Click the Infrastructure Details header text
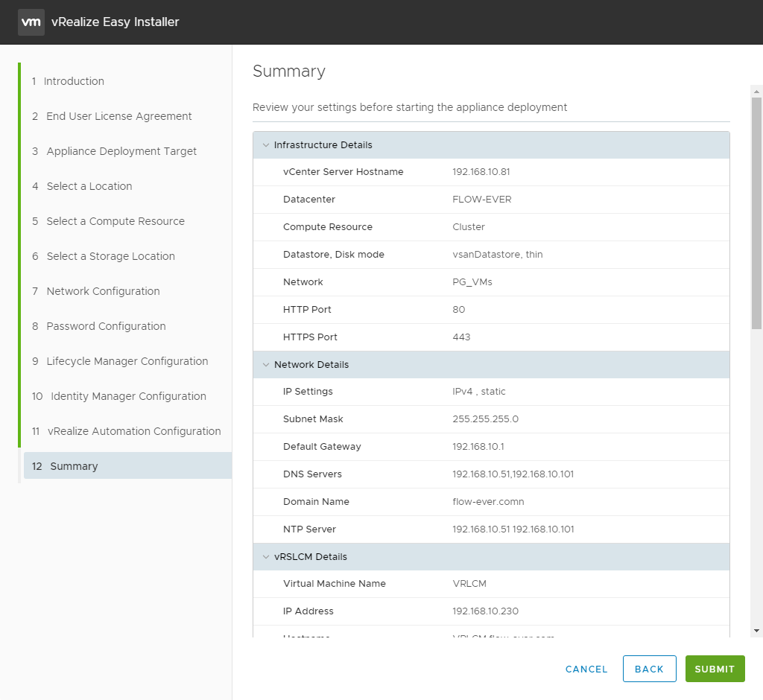Image resolution: width=763 pixels, height=700 pixels. tap(323, 145)
